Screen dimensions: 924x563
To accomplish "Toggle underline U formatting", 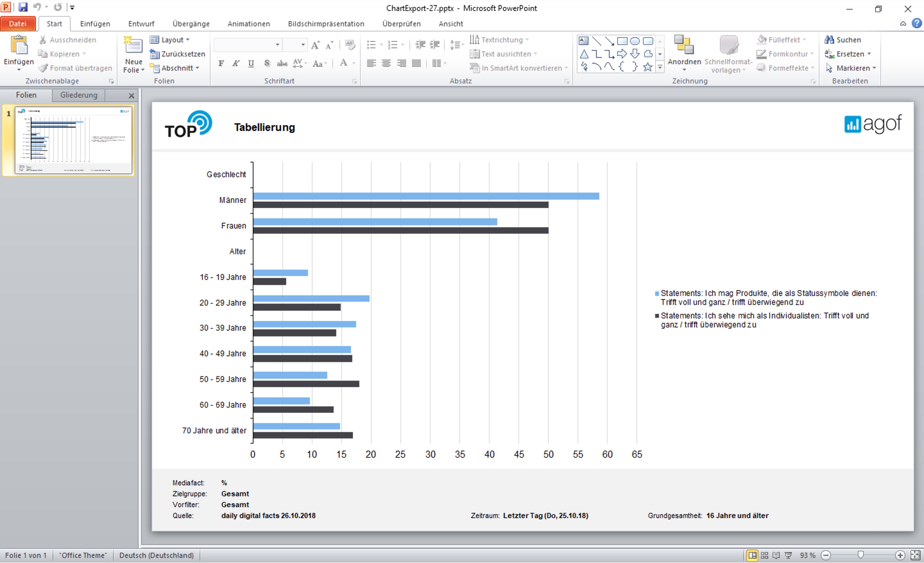I will click(x=251, y=63).
